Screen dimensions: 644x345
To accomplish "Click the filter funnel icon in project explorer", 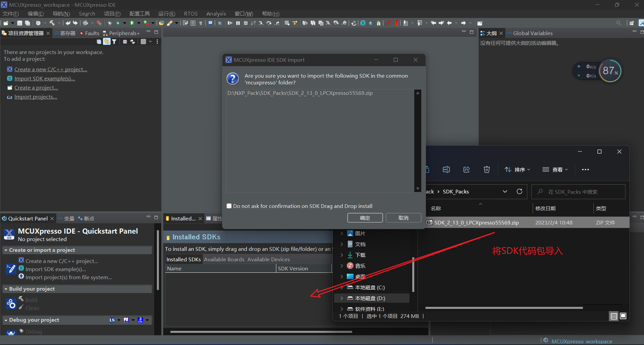I will click(x=114, y=42).
